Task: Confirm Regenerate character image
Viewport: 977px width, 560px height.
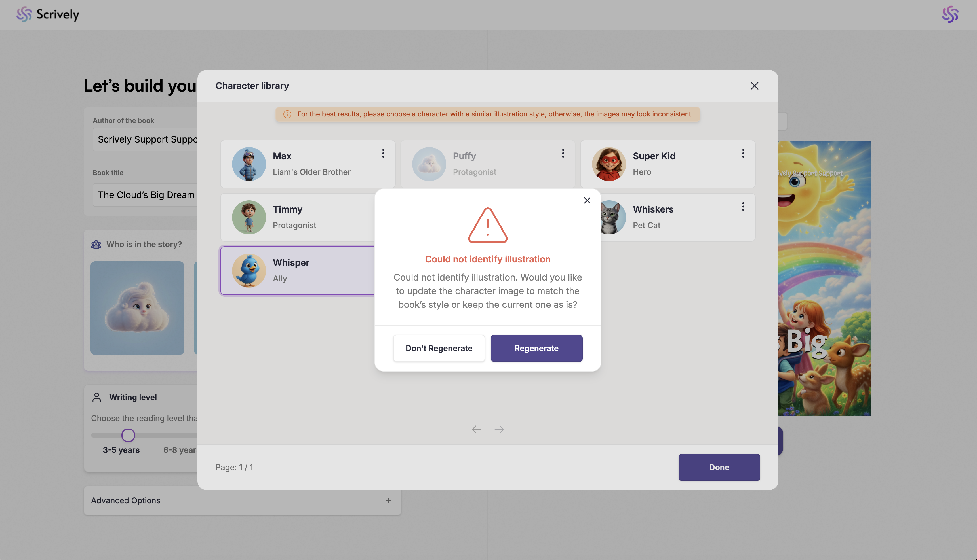Action: [x=536, y=348]
